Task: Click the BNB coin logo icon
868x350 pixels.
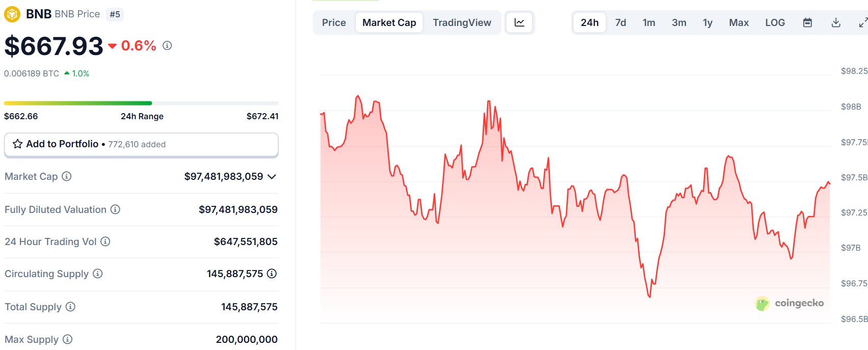Action: pos(12,14)
